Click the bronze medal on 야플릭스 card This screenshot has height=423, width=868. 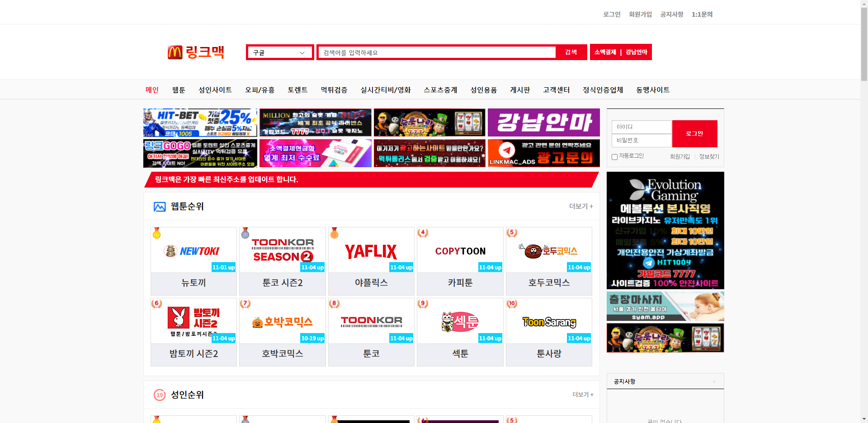pyautogui.click(x=334, y=233)
